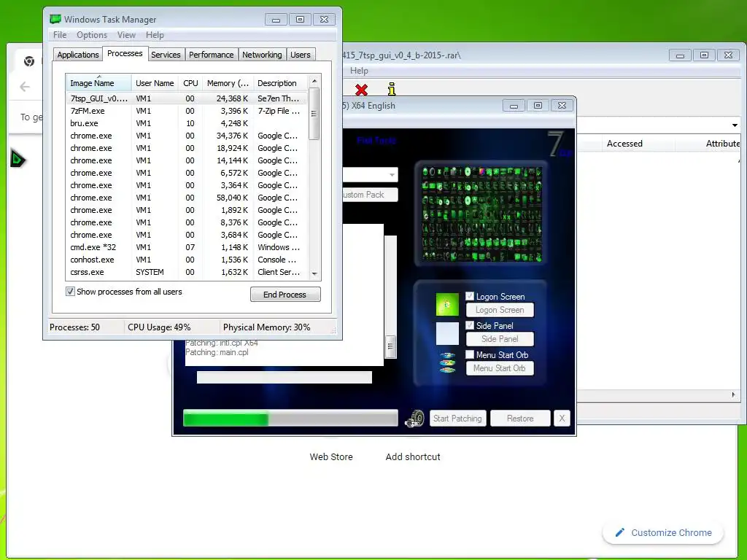The width and height of the screenshot is (747, 560).
Task: Click the End Process button
Action: coord(285,295)
